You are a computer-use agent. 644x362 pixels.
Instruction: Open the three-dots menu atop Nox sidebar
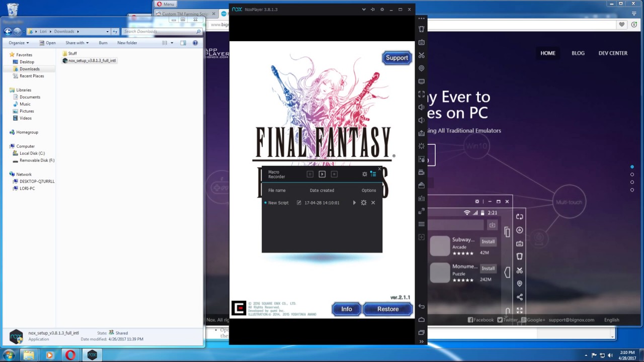(422, 19)
